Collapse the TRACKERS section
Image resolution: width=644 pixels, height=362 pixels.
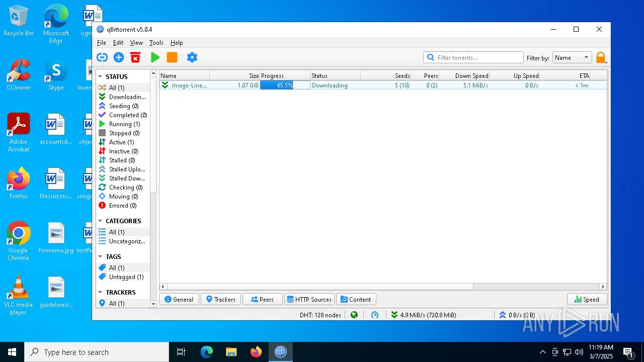pos(100,292)
